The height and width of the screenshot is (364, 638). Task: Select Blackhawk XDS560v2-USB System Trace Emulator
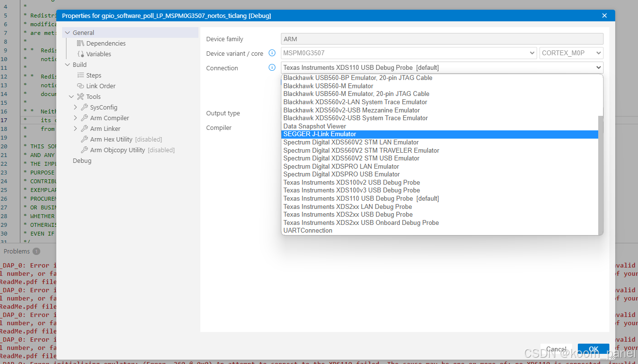[440, 118]
